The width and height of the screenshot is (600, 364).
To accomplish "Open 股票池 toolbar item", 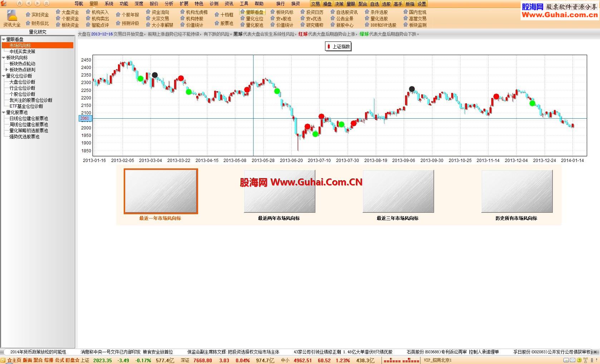I will tap(224, 23).
